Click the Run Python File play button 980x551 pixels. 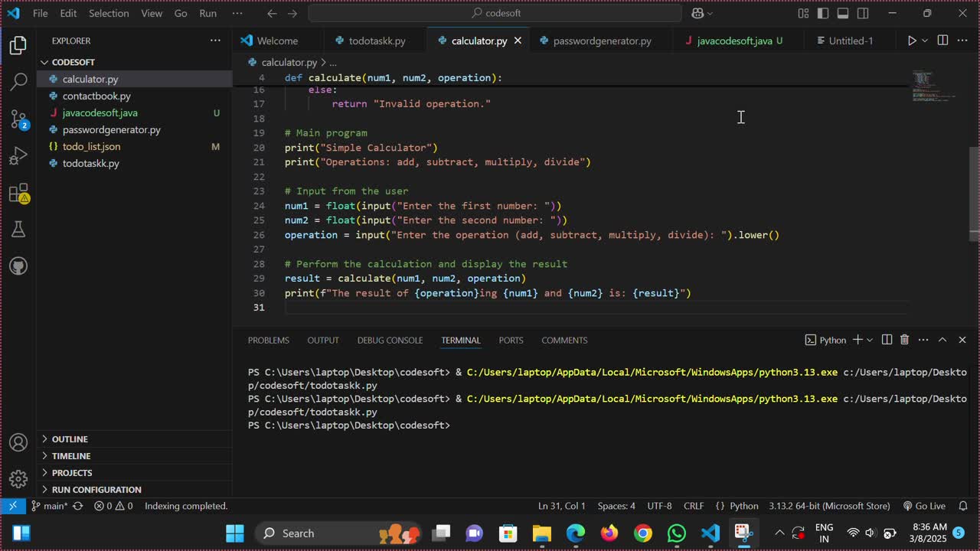911,41
